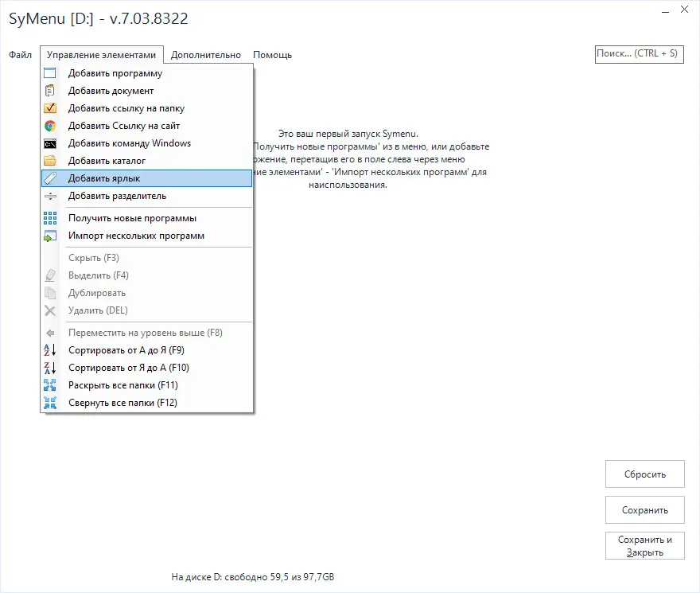This screenshot has height=593, width=700.
Task: Click the Chrome website link icon
Action: pos(50,126)
